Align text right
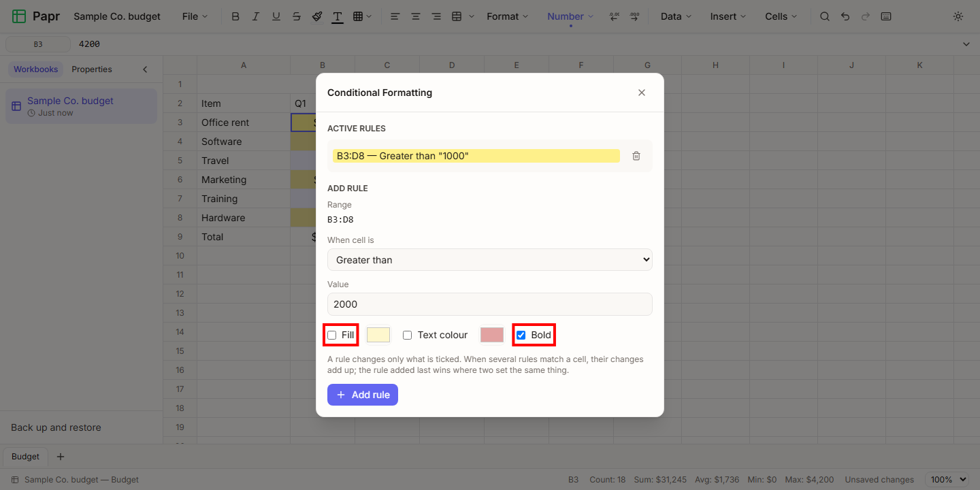This screenshot has width=980, height=490. (x=436, y=16)
